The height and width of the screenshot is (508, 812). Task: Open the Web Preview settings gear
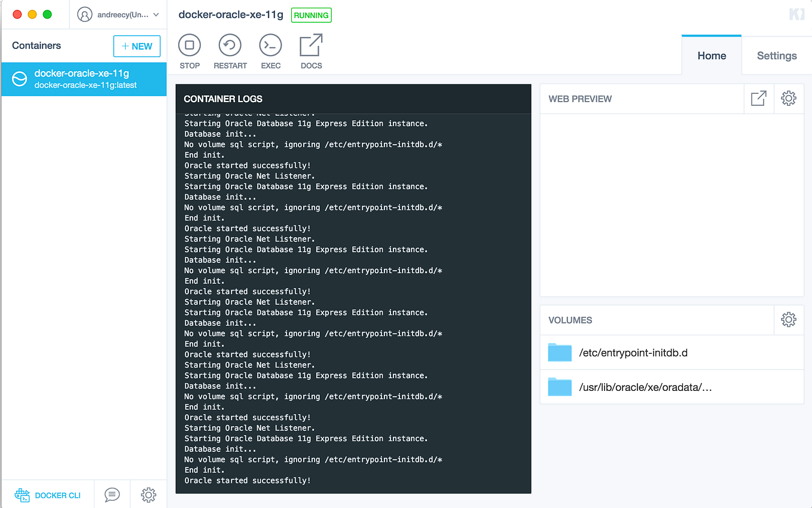pyautogui.click(x=789, y=98)
